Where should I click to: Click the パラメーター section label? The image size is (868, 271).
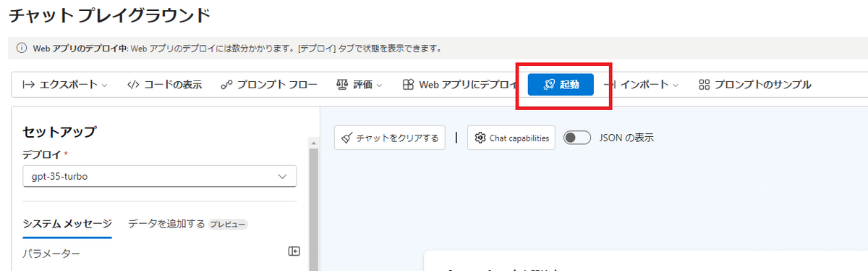click(51, 254)
